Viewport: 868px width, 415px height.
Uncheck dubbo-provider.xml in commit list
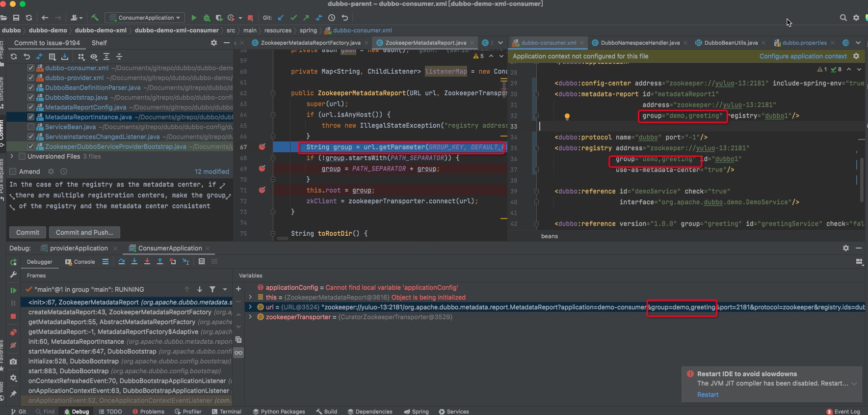click(x=31, y=78)
